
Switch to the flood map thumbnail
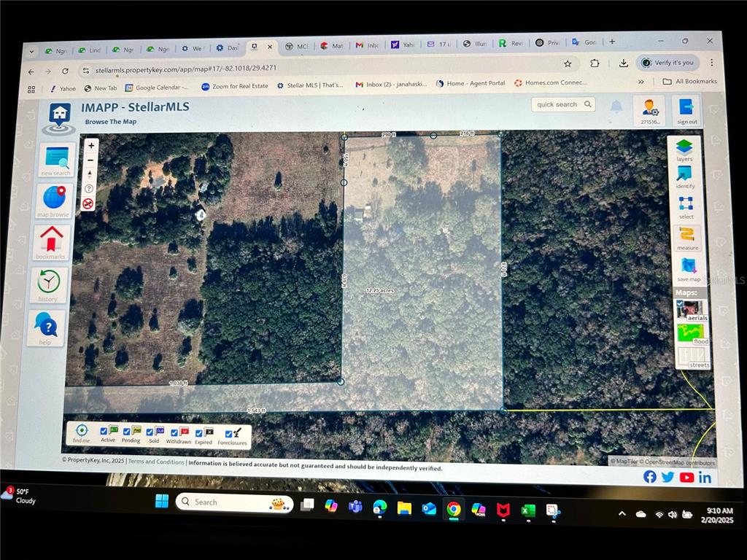(x=691, y=334)
